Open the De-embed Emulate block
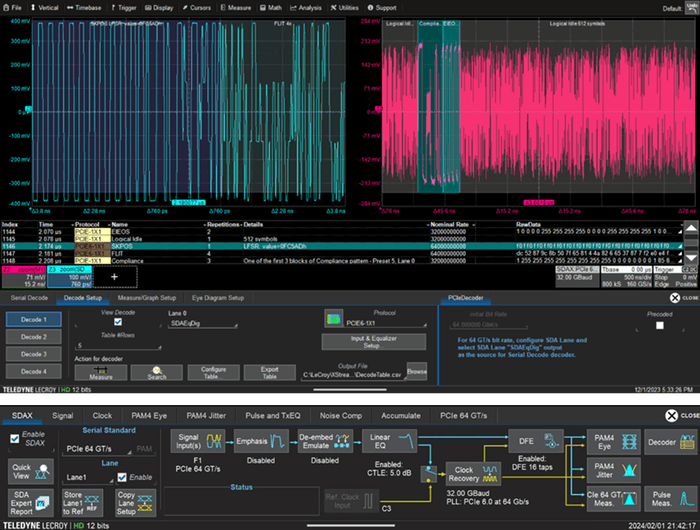This screenshot has height=530, width=700. point(326,443)
